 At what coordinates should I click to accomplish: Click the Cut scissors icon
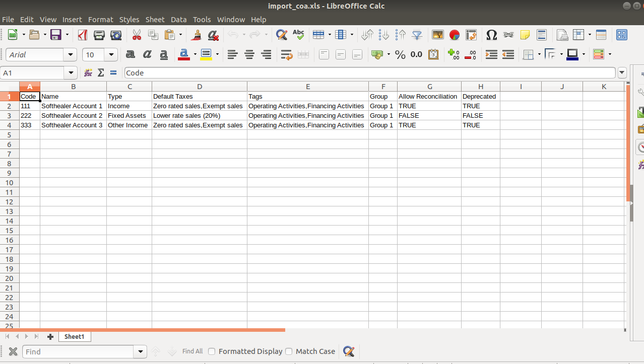(137, 35)
